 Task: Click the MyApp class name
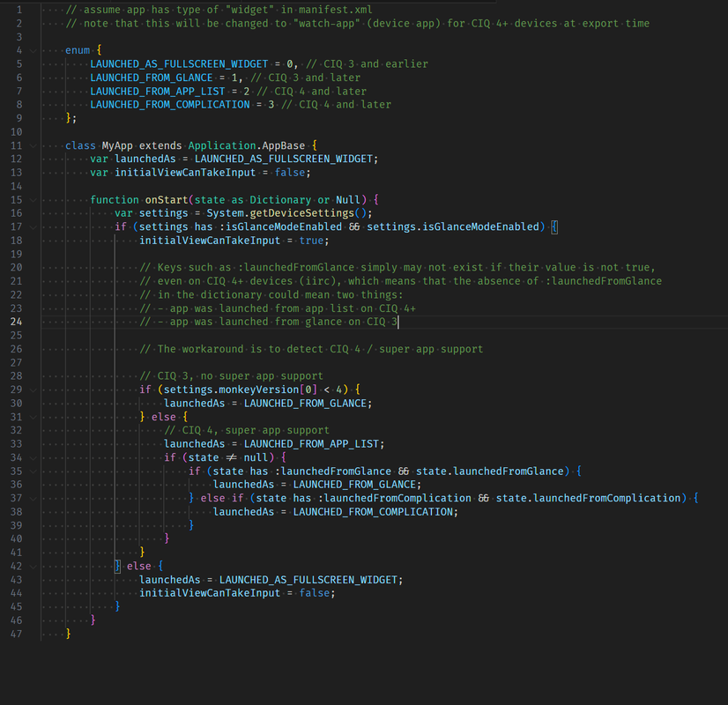point(117,145)
